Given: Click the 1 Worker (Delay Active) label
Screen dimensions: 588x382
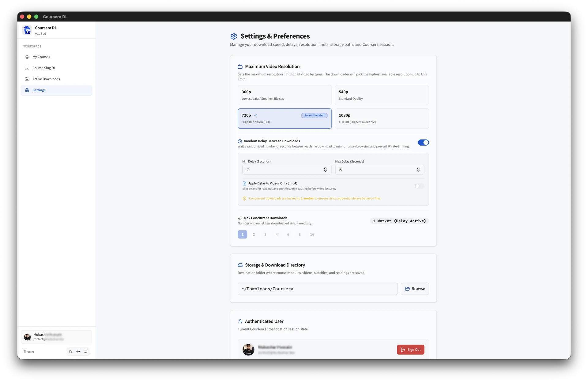Looking at the screenshot, I should coord(399,221).
